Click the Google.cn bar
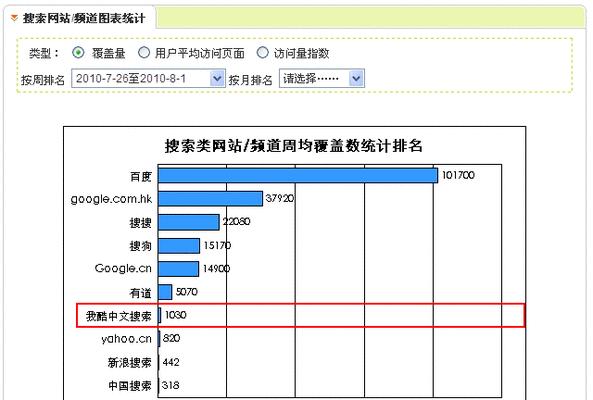 [x=179, y=269]
